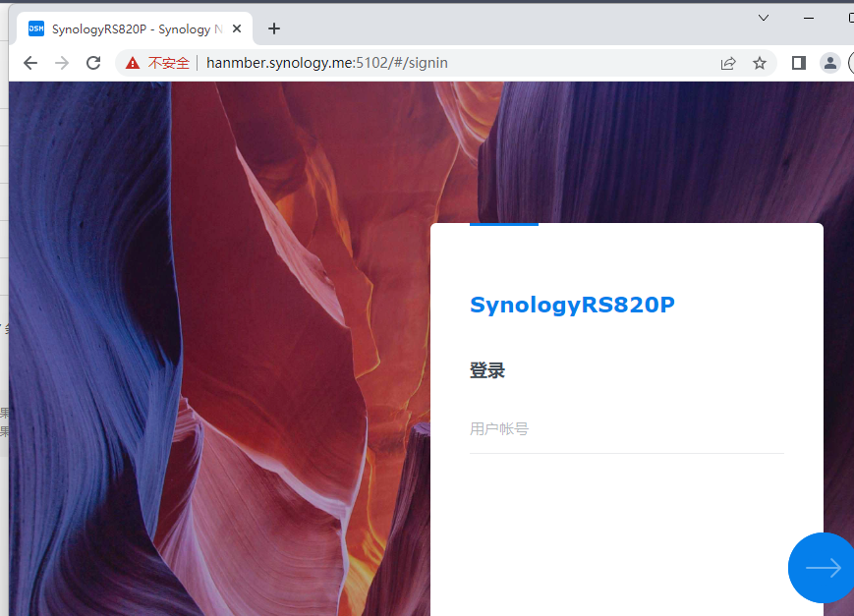
Task: Open the not-secure site warning
Action: tap(157, 63)
